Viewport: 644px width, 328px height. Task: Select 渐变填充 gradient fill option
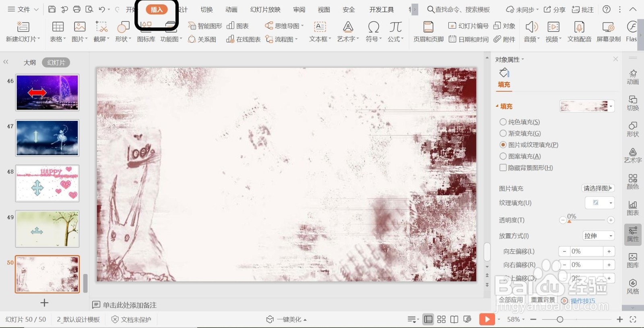pyautogui.click(x=503, y=133)
